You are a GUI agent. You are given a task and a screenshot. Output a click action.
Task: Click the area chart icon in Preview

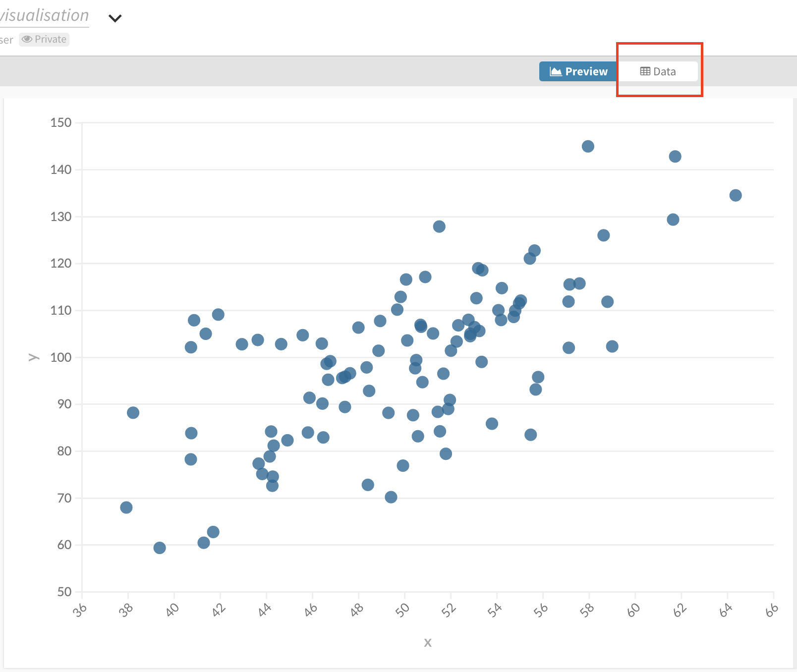coord(556,71)
